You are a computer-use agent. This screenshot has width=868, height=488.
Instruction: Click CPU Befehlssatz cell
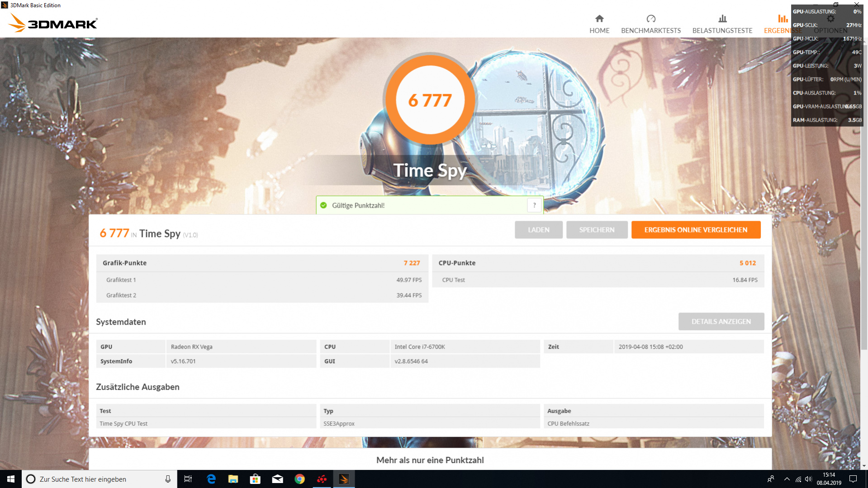coord(654,424)
